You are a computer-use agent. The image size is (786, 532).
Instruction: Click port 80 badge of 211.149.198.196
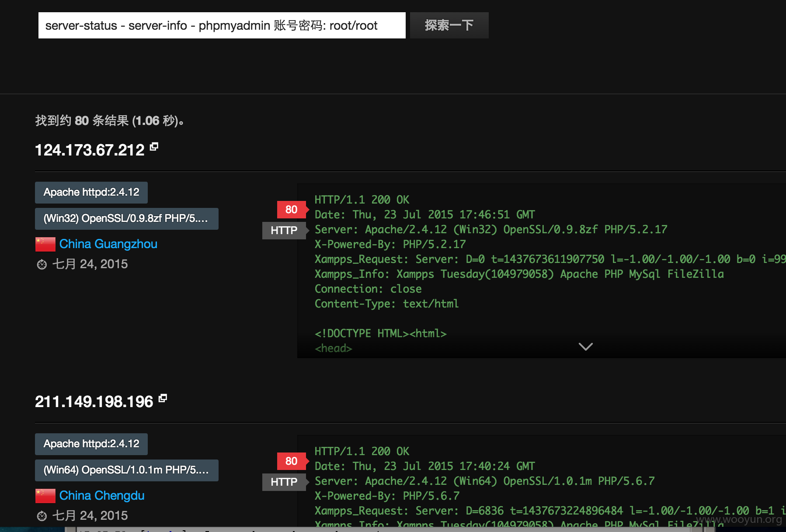click(x=292, y=461)
